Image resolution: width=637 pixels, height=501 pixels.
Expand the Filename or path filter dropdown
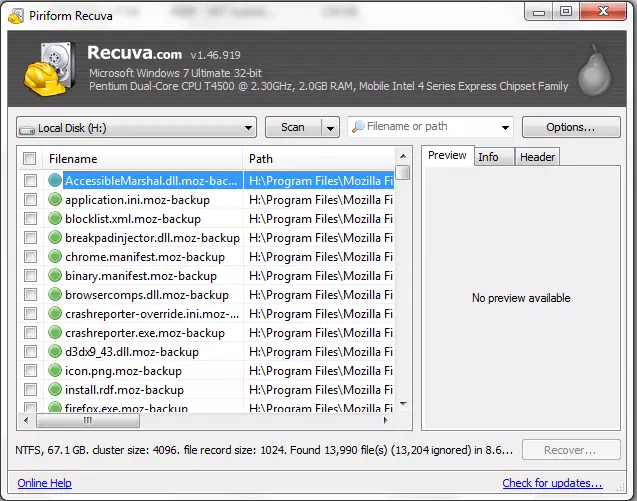click(505, 128)
